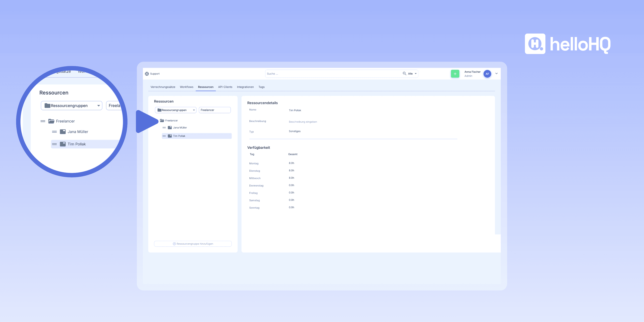Click the Tim Pollak resource icon
Screen dimensions: 644x322
click(x=170, y=136)
